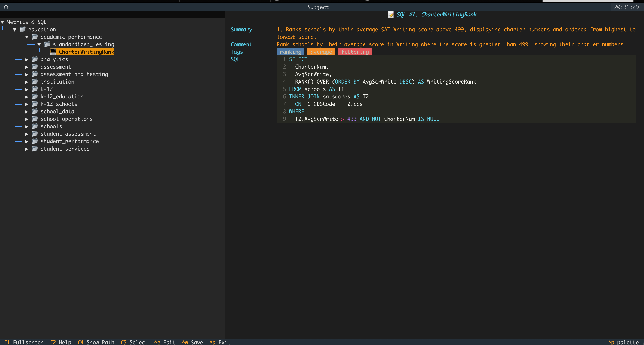
Task: Collapse the education tree node
Action: [x=14, y=29]
